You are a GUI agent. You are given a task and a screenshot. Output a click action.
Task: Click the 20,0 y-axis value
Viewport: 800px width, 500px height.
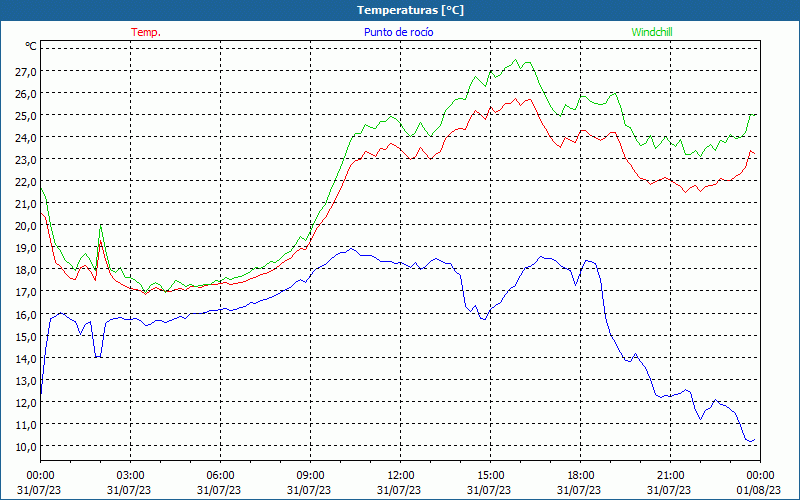[26, 226]
